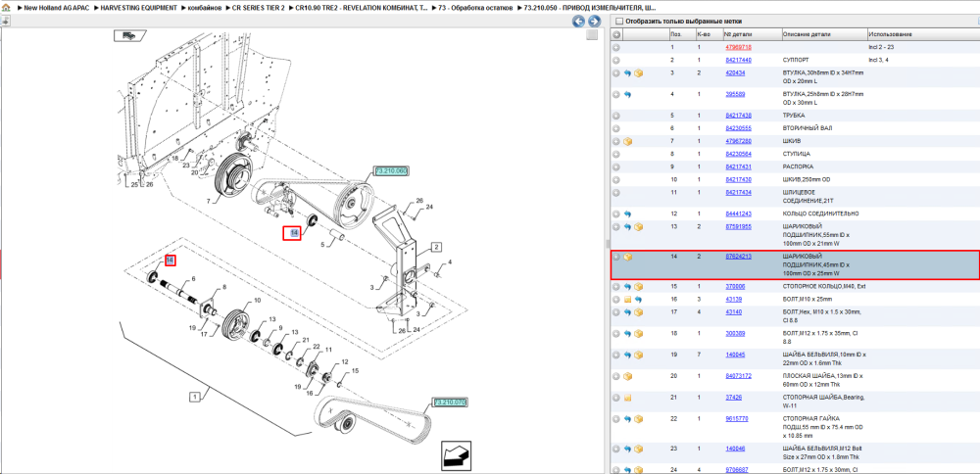This screenshot has width=980, height=474.
Task: Open CR SERIES TIER 2 breadcrumb
Action: tap(258, 7)
